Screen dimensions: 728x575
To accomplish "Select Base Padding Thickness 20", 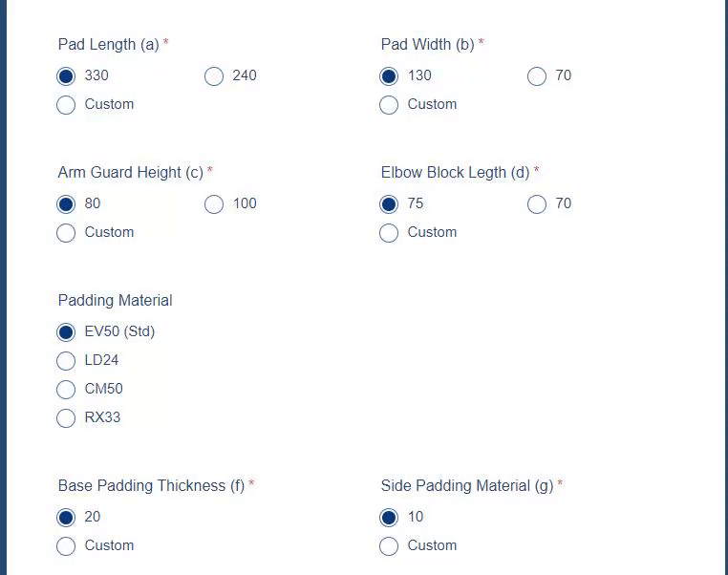I will (x=66, y=518).
